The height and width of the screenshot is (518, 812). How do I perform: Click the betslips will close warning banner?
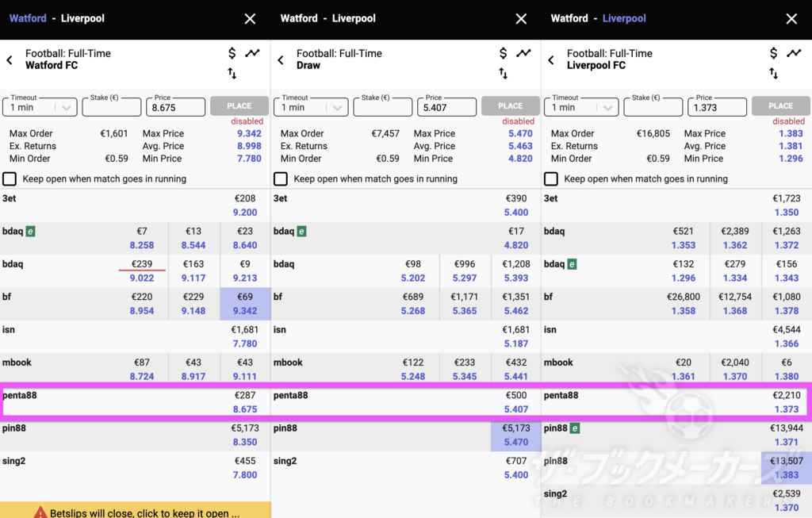tap(135, 512)
